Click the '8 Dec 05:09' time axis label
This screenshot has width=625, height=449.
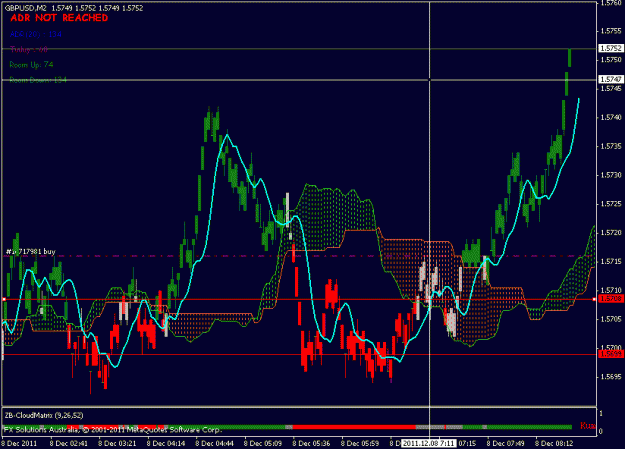[263, 443]
